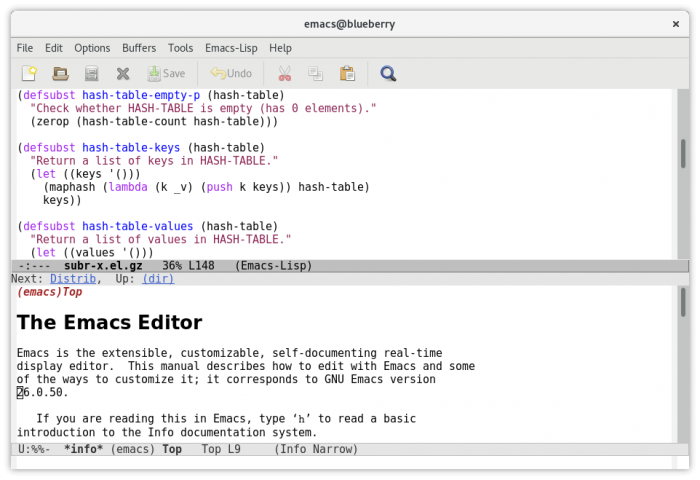Click the magnifying glass Search icon
The image size is (700, 480).
click(x=388, y=73)
